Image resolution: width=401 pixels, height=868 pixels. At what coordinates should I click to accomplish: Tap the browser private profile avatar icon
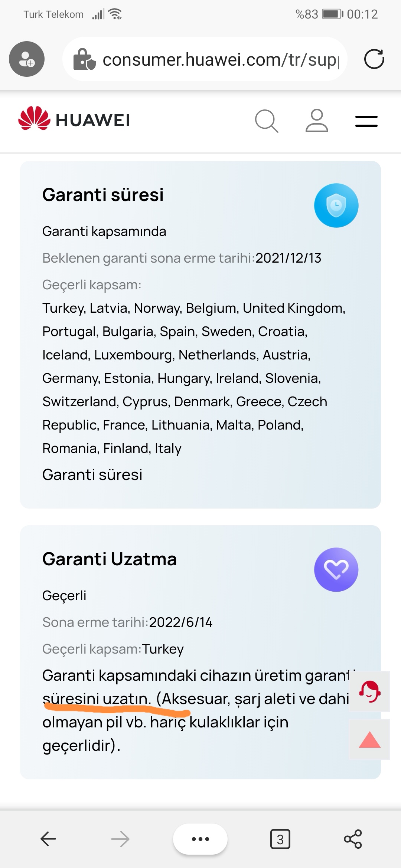[27, 59]
